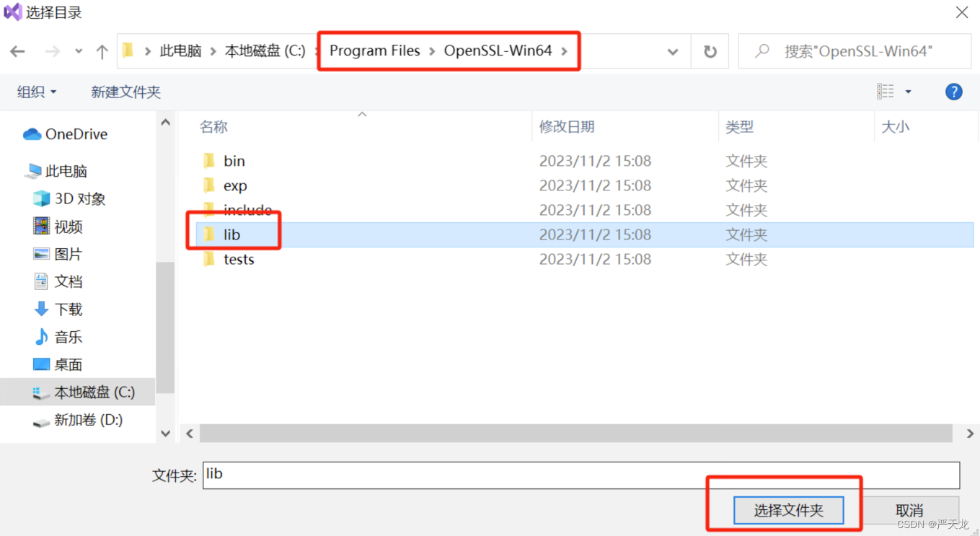Viewport: 980px width, 536px height.
Task: Select Program Files breadcrumb segment
Action: pos(375,50)
